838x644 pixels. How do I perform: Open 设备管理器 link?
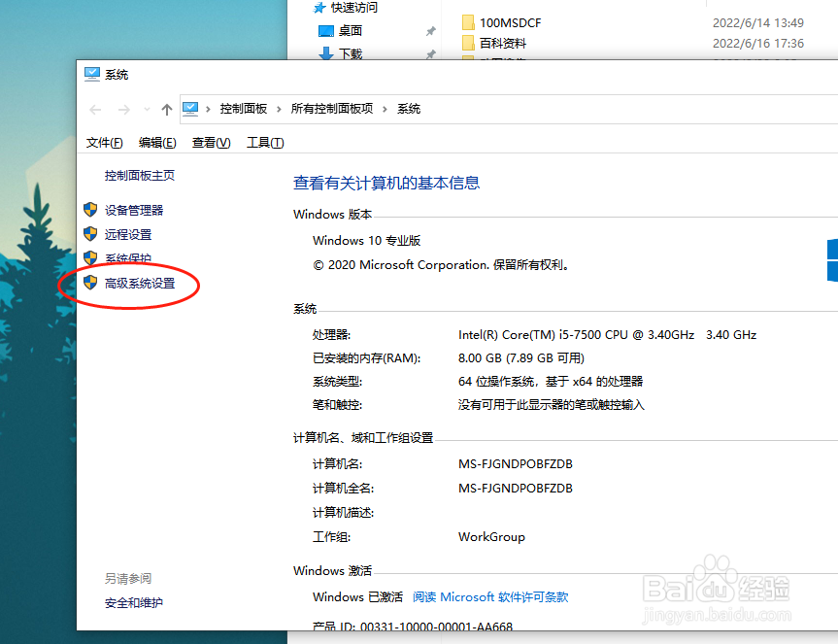(134, 210)
